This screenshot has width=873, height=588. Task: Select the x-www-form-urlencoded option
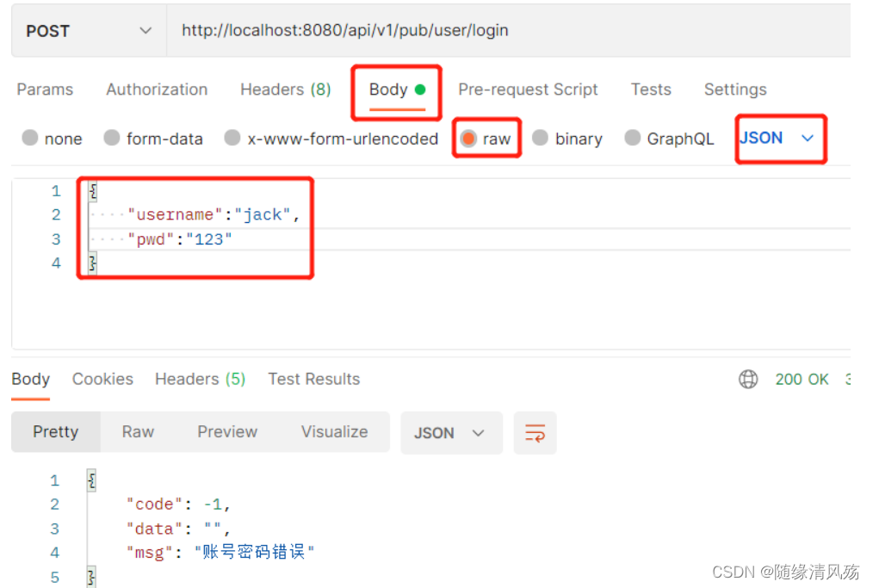coord(331,138)
